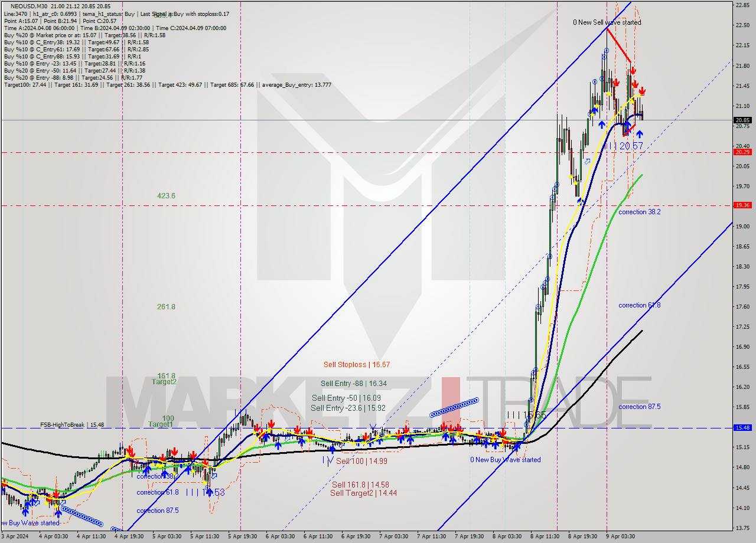
Task: Click the 21.45 price axis value
Action: (742, 86)
